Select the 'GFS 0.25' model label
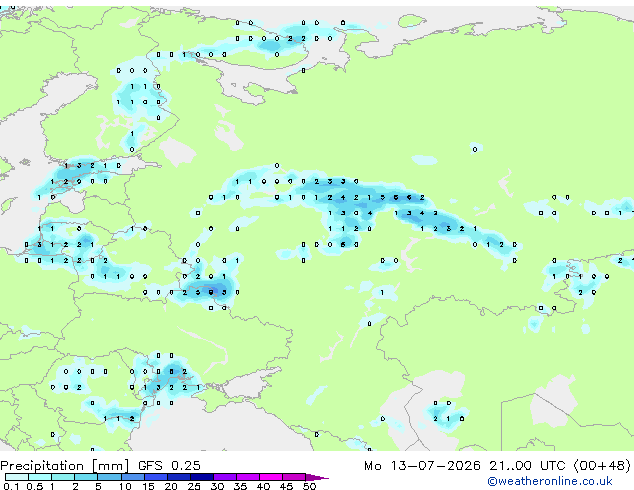Image resolution: width=634 pixels, height=490 pixels. pyautogui.click(x=169, y=466)
